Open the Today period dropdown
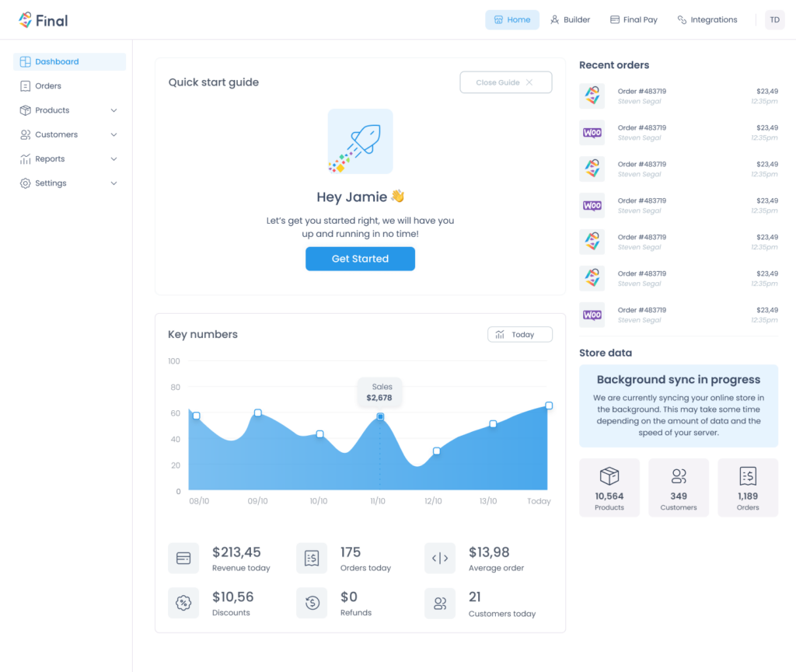Image resolution: width=796 pixels, height=672 pixels. click(520, 334)
